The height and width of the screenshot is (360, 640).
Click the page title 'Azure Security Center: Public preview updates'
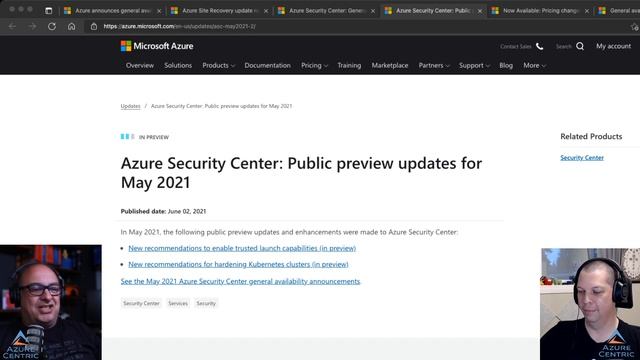pos(301,173)
